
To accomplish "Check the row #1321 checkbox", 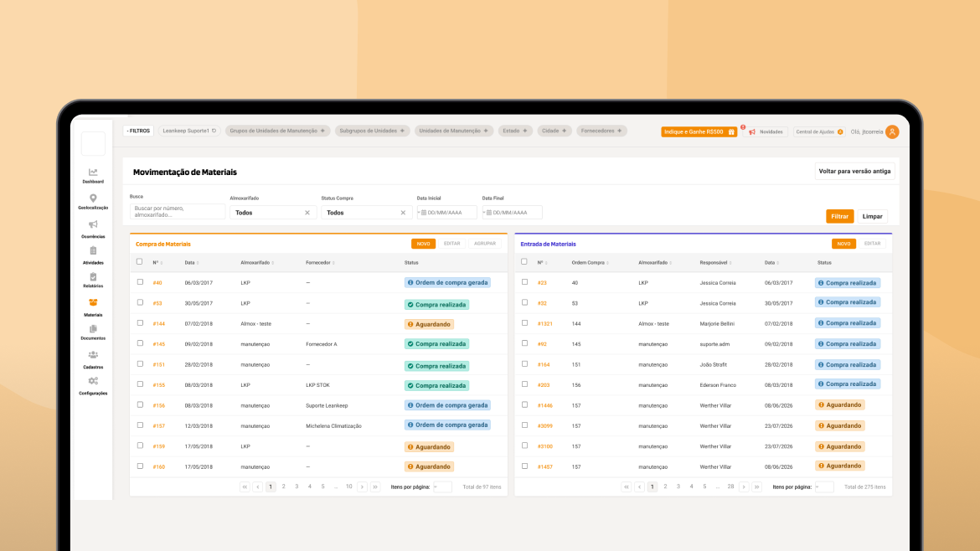I will pos(525,323).
